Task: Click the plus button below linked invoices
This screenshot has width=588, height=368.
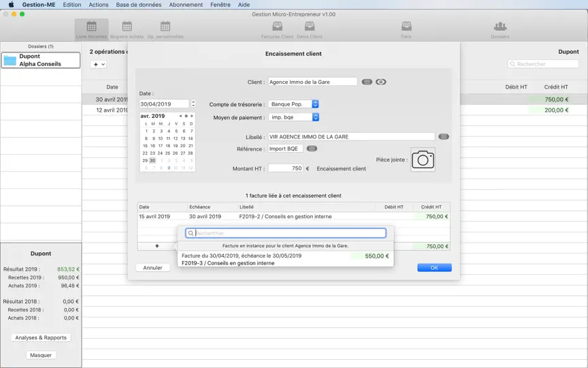Action: tap(157, 246)
